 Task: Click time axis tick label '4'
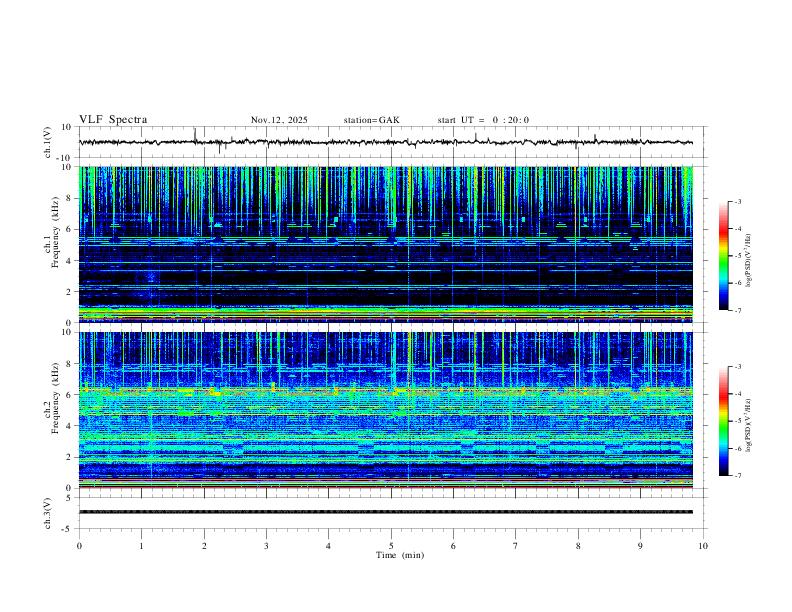coord(328,546)
